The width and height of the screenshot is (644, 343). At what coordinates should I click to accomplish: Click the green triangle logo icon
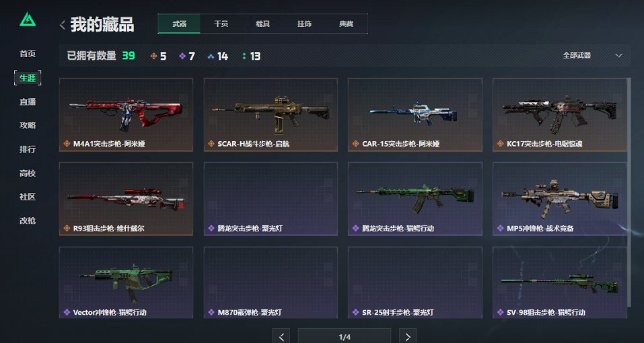(28, 20)
